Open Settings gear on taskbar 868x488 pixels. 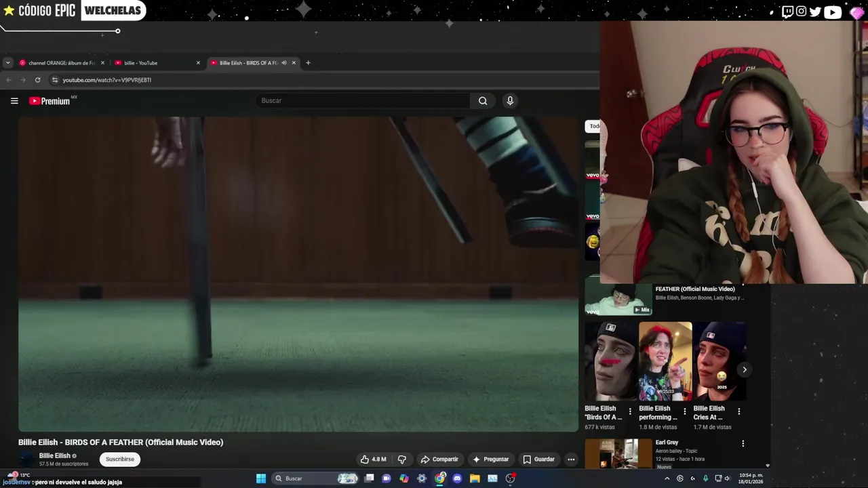click(x=422, y=479)
